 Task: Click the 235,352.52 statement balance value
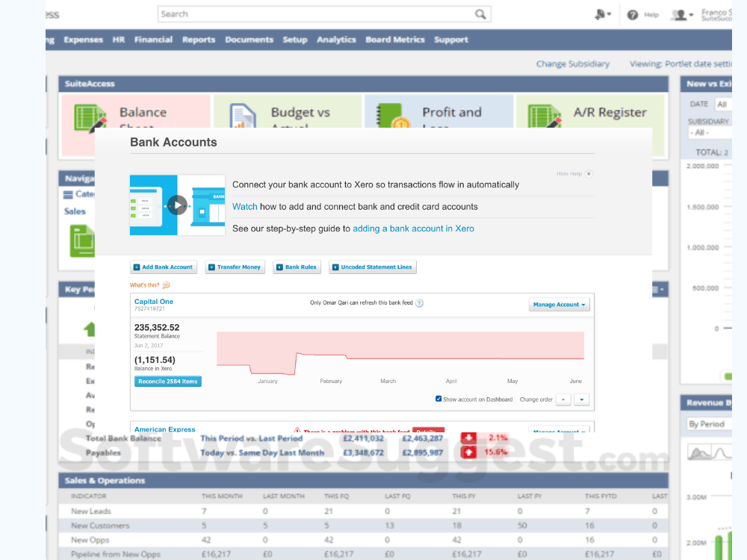157,328
